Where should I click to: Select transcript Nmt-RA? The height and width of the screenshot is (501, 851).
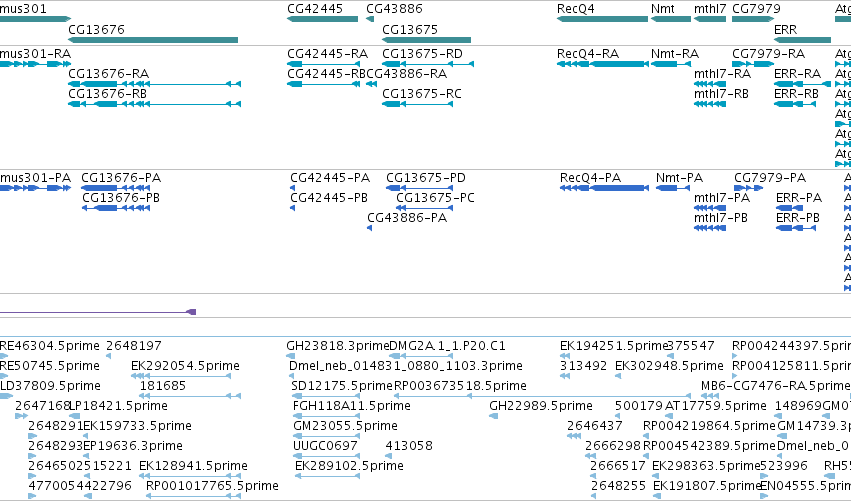point(675,54)
